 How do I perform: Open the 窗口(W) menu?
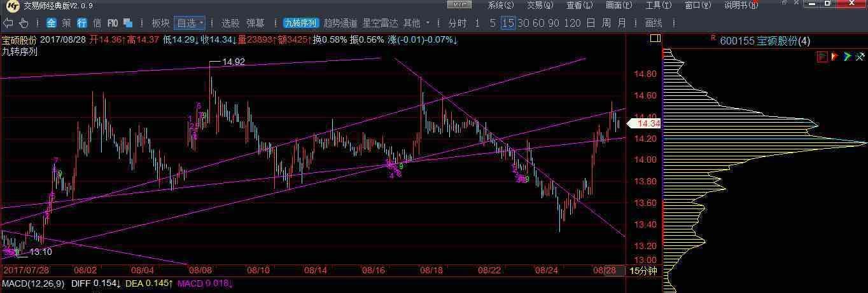698,5
